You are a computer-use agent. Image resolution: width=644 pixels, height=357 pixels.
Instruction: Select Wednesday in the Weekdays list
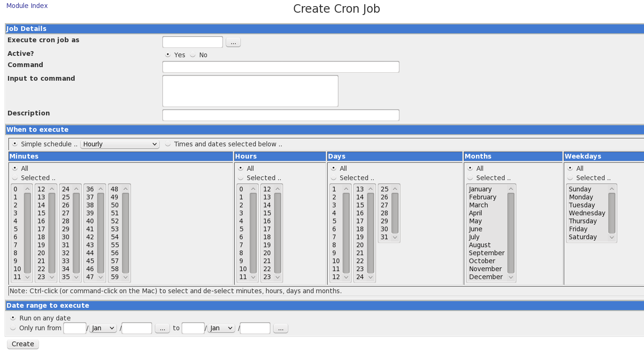tap(587, 213)
